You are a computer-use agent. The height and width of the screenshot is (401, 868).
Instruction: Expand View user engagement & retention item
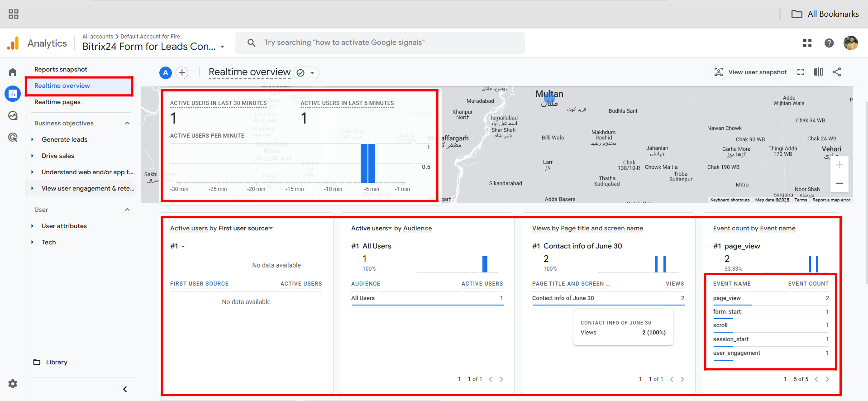(x=33, y=188)
